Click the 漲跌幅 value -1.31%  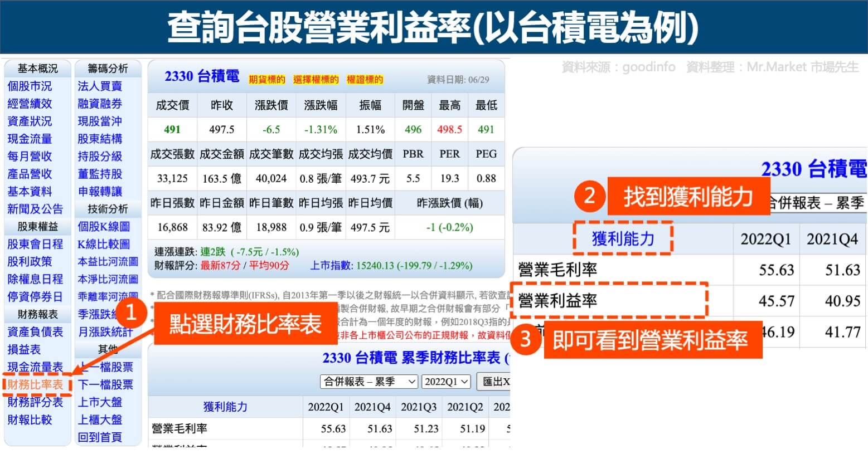(x=321, y=129)
